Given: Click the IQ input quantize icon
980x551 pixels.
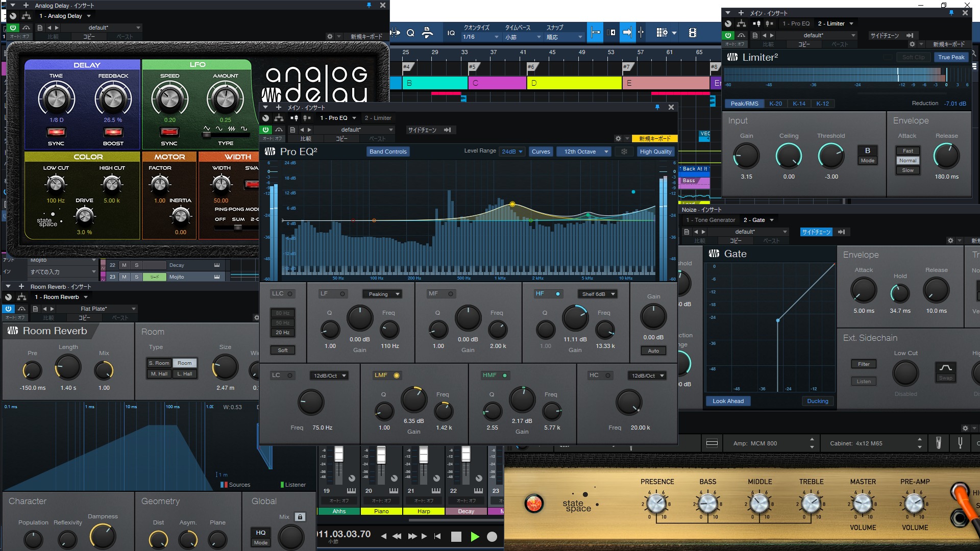Looking at the screenshot, I should [x=451, y=33].
